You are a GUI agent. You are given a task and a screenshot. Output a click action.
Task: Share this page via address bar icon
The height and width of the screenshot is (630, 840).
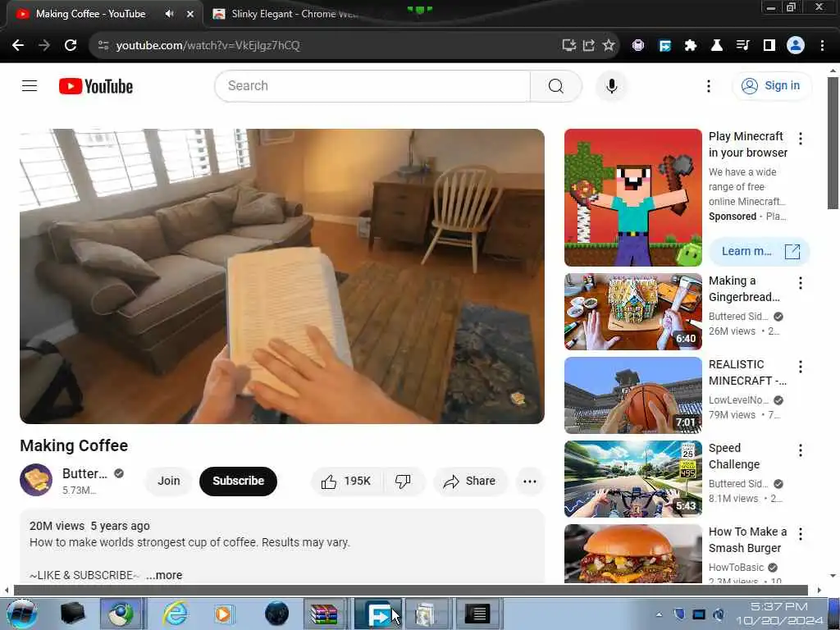click(589, 46)
